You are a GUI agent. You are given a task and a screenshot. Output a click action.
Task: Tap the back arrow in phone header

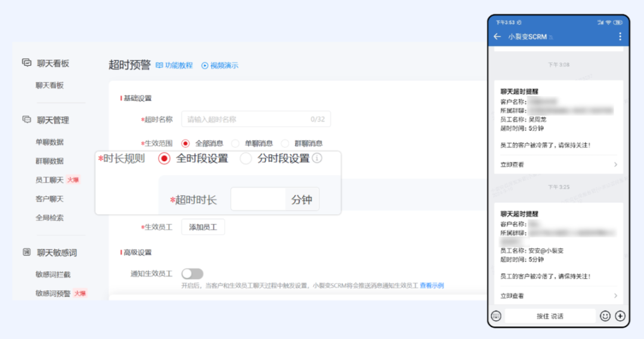(497, 36)
